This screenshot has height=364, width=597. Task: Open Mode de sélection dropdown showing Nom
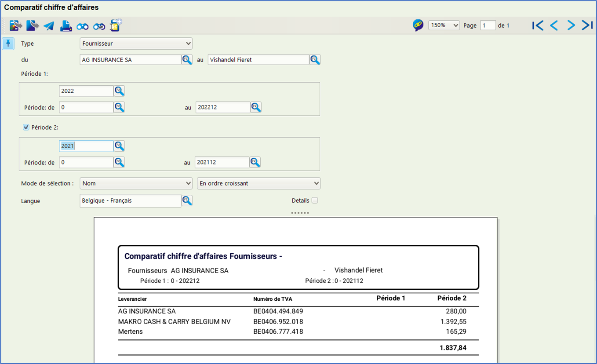pyautogui.click(x=136, y=183)
